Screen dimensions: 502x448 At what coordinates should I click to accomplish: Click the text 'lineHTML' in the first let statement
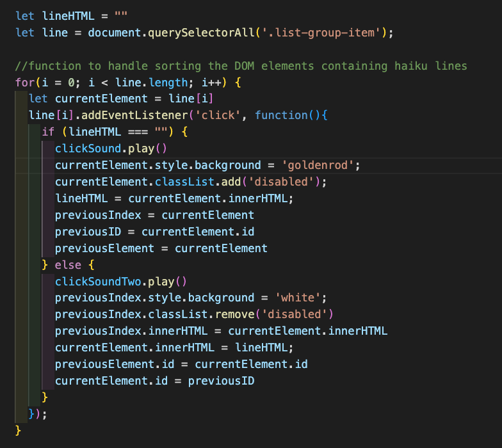[68, 15]
